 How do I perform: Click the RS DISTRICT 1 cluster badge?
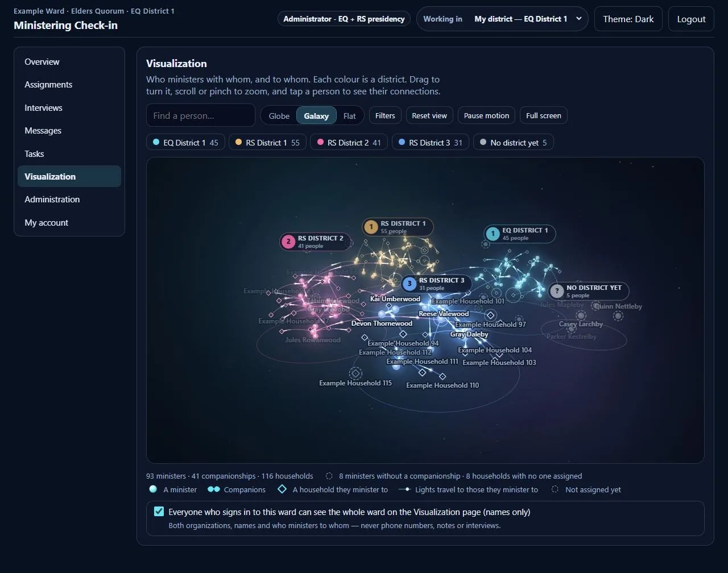click(x=398, y=227)
